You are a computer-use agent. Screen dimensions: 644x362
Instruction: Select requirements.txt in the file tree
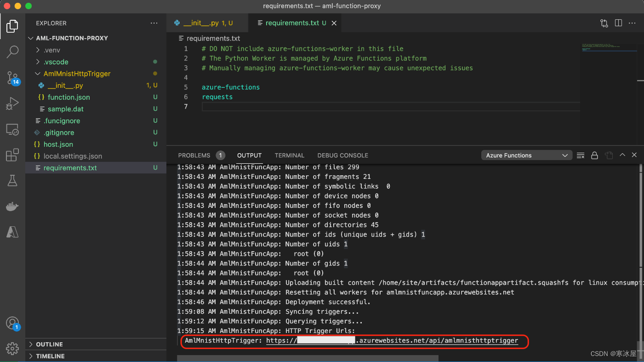96,168
